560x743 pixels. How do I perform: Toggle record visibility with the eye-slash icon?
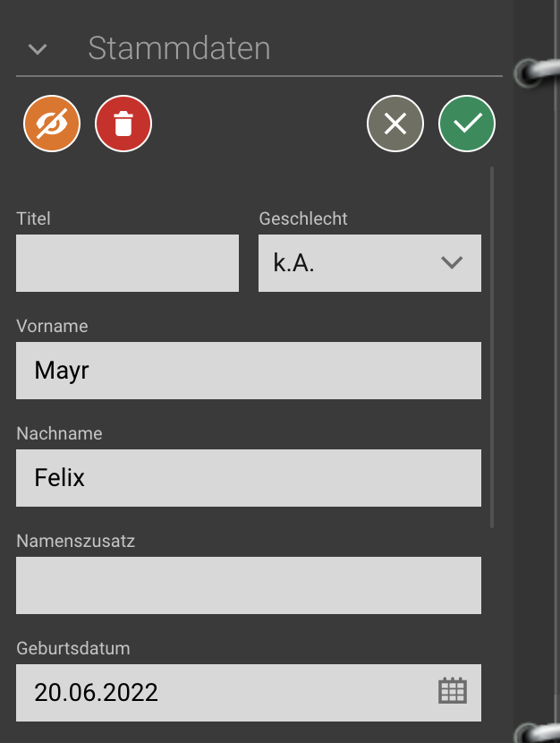[52, 124]
